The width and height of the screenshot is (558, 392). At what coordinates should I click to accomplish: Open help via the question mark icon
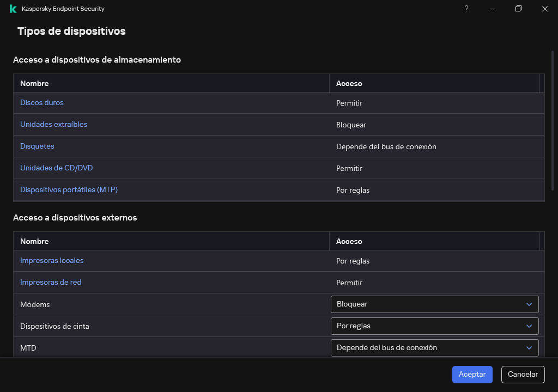466,9
